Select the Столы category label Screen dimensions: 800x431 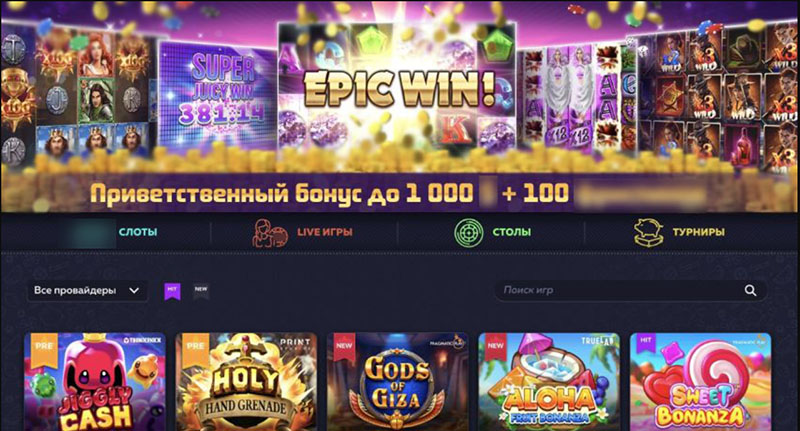tap(512, 232)
